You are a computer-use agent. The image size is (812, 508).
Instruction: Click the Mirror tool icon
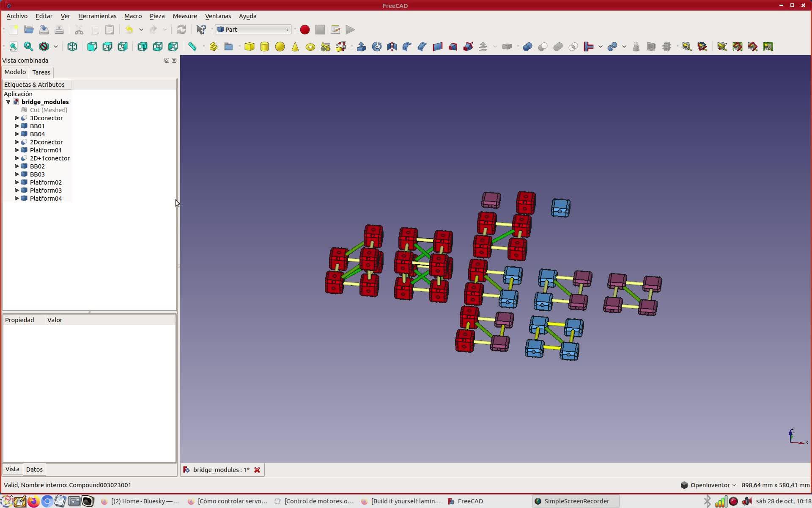(x=392, y=47)
